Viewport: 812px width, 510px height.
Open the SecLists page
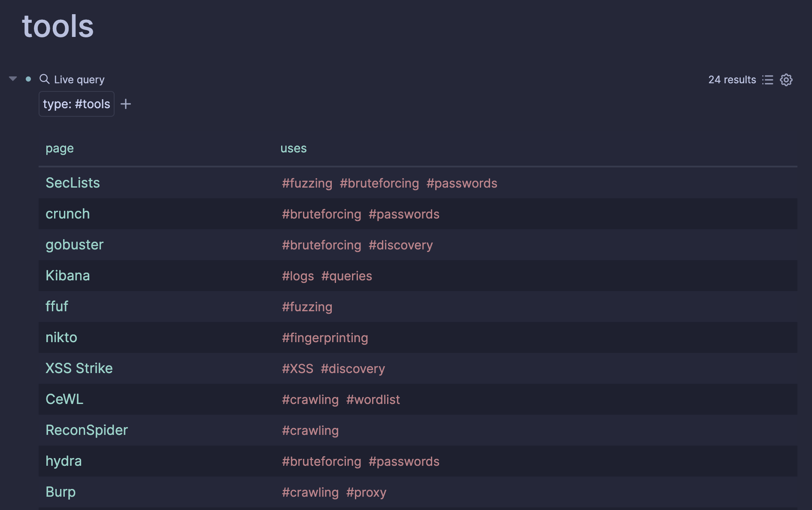click(73, 183)
